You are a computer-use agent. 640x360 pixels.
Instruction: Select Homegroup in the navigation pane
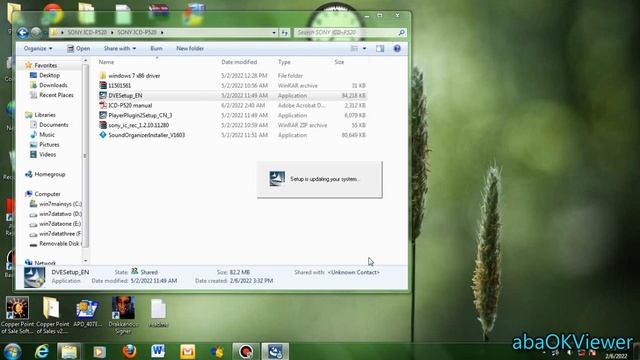click(50, 174)
